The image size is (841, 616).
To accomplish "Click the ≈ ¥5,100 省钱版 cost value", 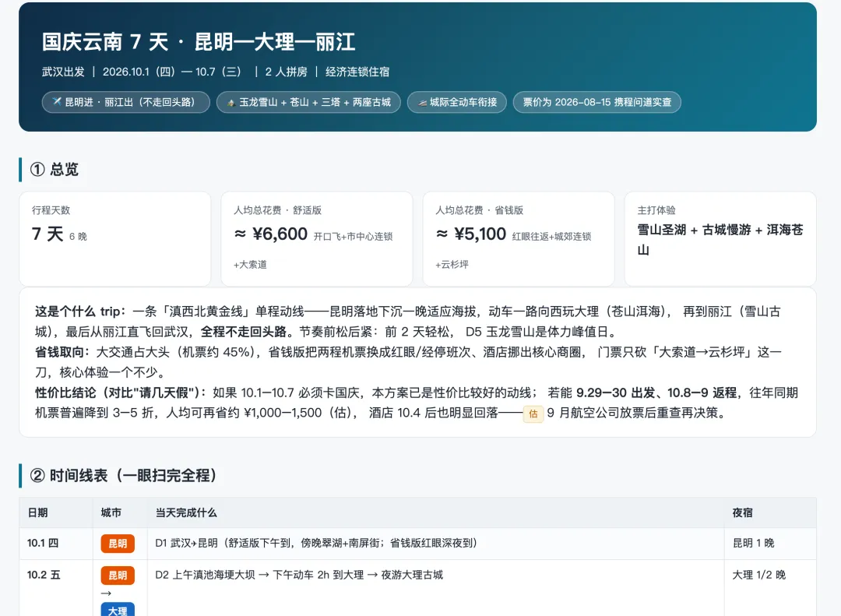I will [471, 234].
